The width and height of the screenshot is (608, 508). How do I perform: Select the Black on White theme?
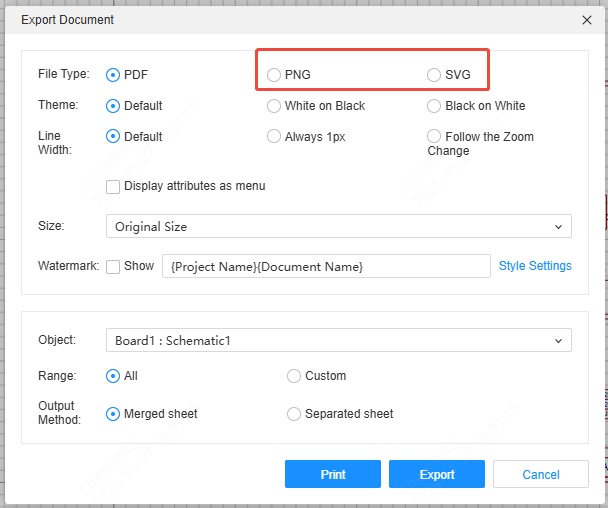(434, 106)
